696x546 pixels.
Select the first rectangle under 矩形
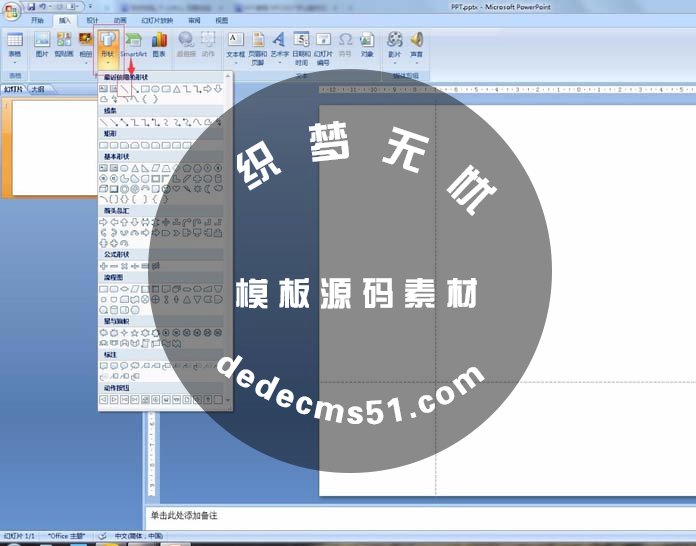coord(103,145)
